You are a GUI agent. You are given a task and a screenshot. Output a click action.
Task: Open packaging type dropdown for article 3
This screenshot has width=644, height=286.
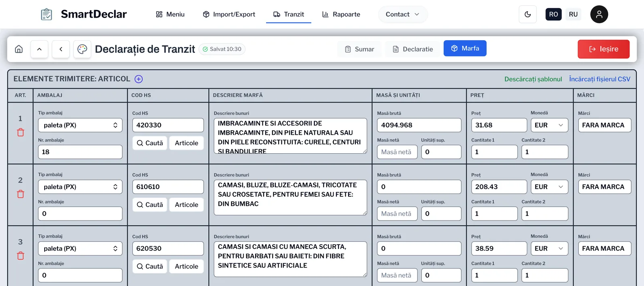pyautogui.click(x=80, y=248)
